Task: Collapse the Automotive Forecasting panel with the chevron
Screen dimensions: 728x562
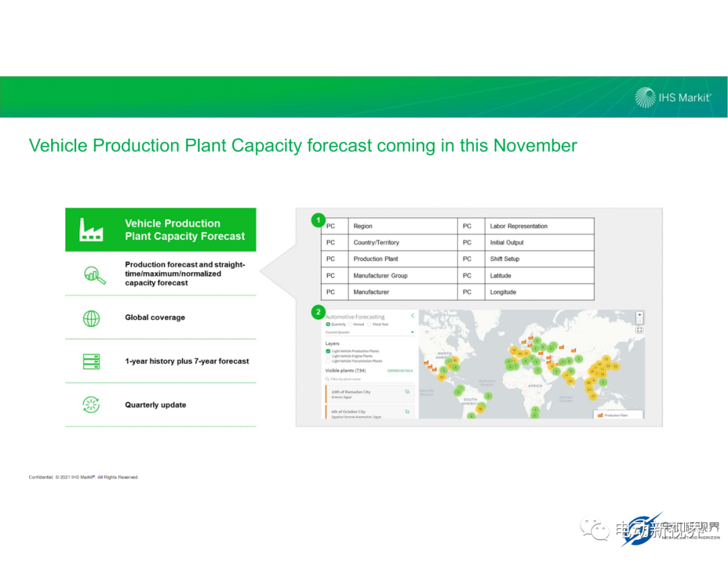Action: coord(413,315)
